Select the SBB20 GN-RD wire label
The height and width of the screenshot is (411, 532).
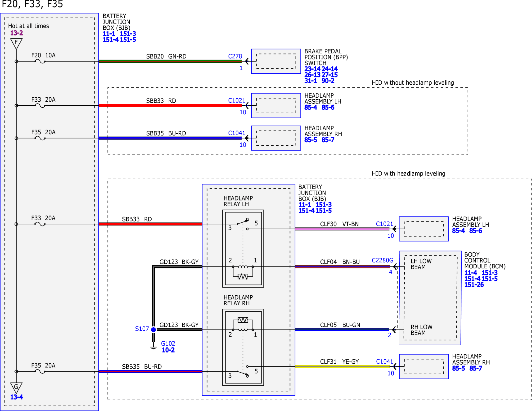166,56
